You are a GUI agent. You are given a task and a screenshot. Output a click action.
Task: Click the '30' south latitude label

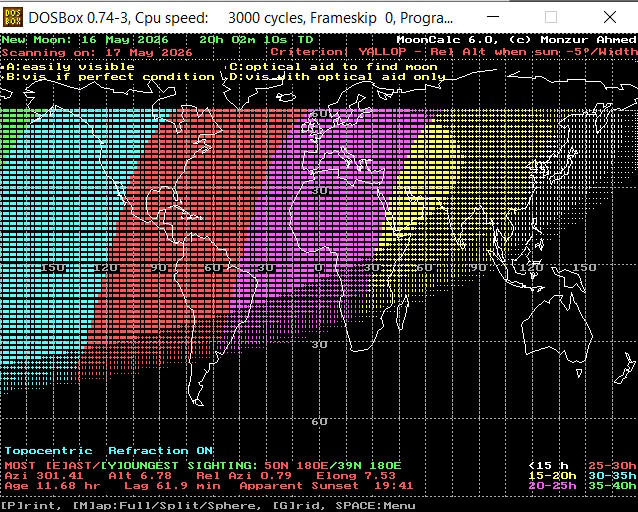[319, 345]
